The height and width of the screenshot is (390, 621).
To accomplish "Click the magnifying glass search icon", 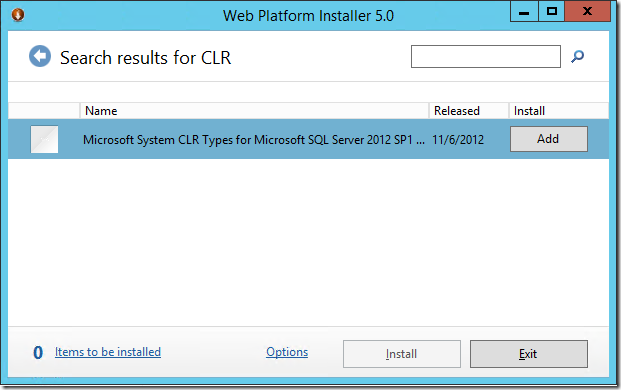I will (577, 57).
